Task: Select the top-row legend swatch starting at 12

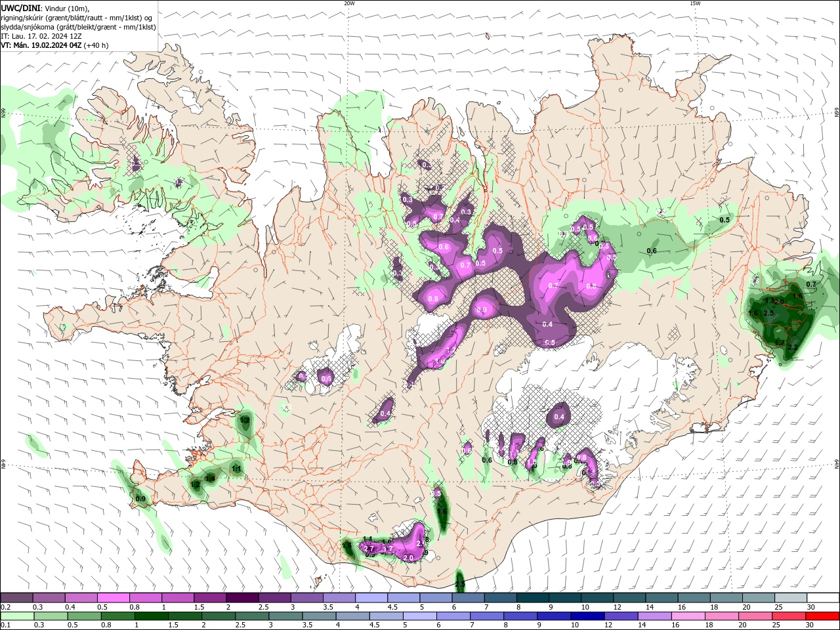Action: (630, 598)
